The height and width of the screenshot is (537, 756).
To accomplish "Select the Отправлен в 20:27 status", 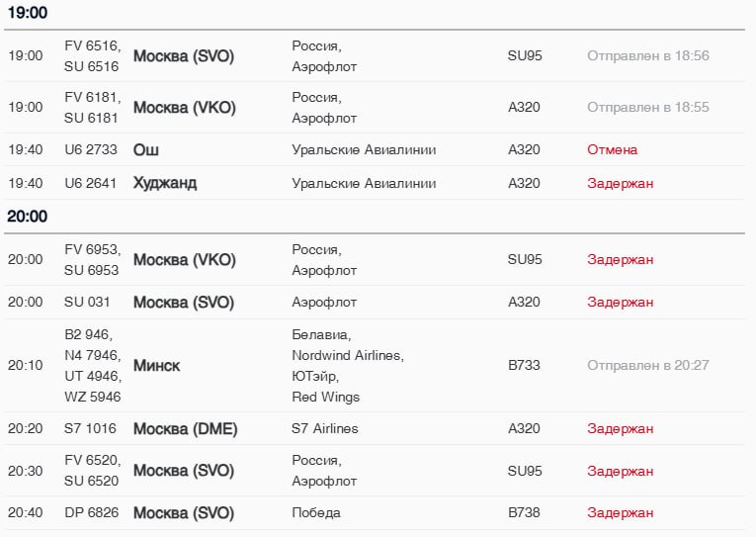I will click(x=647, y=365).
